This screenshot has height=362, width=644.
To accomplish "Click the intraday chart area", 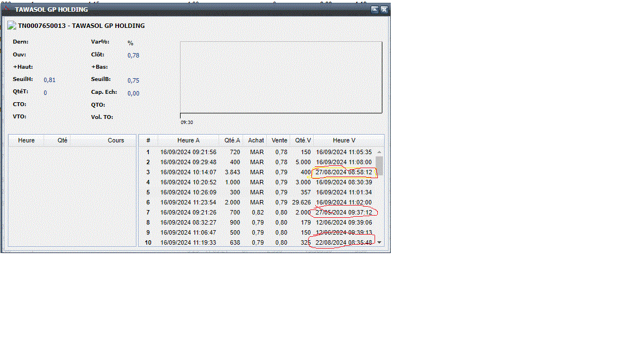I will coord(281,77).
